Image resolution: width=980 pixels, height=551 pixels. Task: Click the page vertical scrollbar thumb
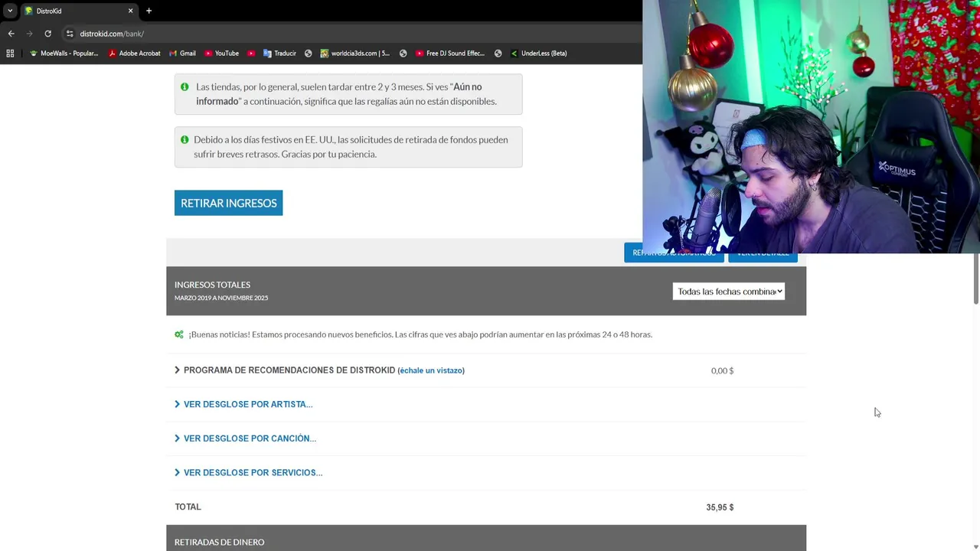975,279
